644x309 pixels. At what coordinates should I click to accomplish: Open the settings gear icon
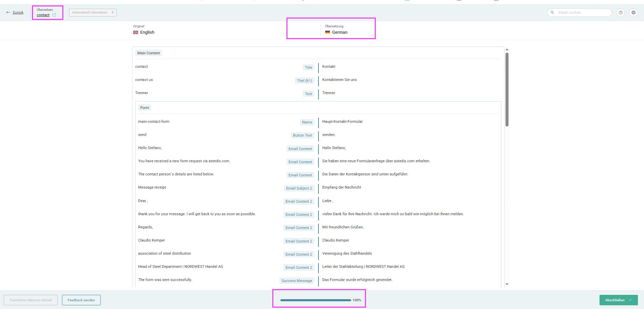[x=634, y=12]
